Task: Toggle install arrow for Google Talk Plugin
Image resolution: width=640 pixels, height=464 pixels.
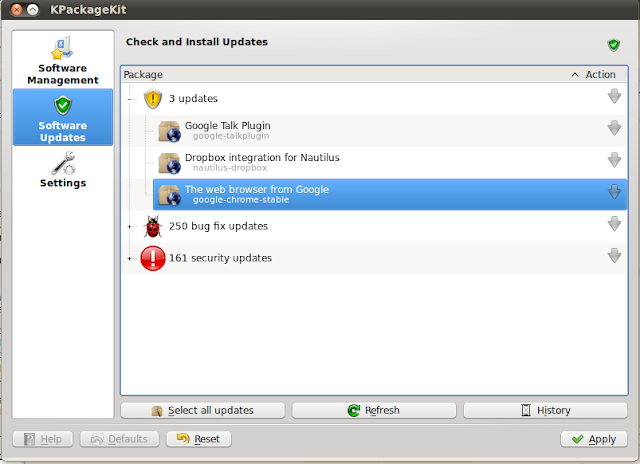Action: [x=614, y=128]
